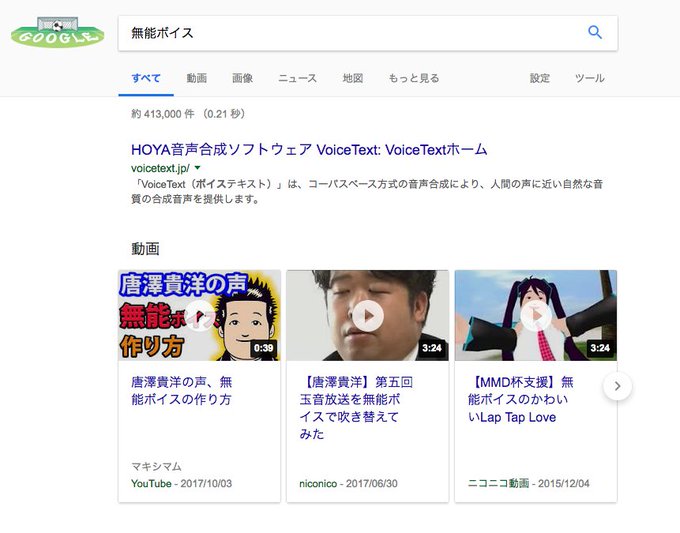680x533 pixels.
Task: Click the niconico source label
Action: pyautogui.click(x=318, y=484)
